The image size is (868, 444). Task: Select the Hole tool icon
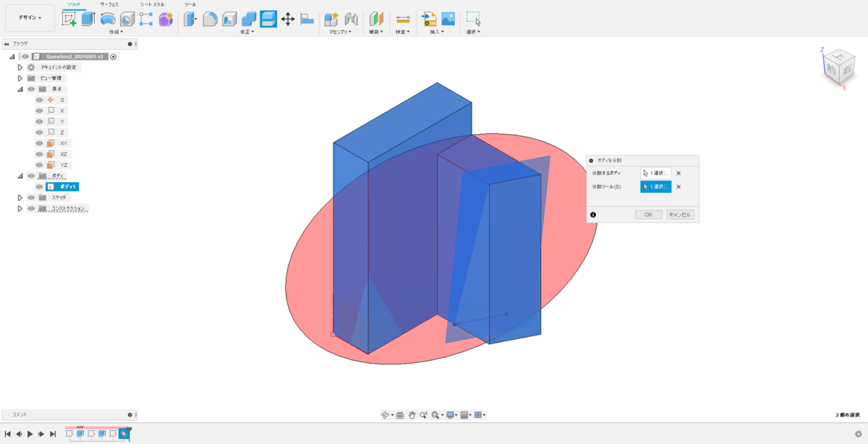point(127,20)
